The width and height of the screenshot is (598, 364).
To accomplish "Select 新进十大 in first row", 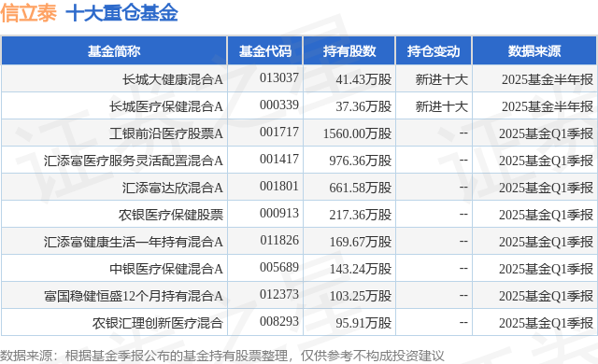I will [441, 79].
